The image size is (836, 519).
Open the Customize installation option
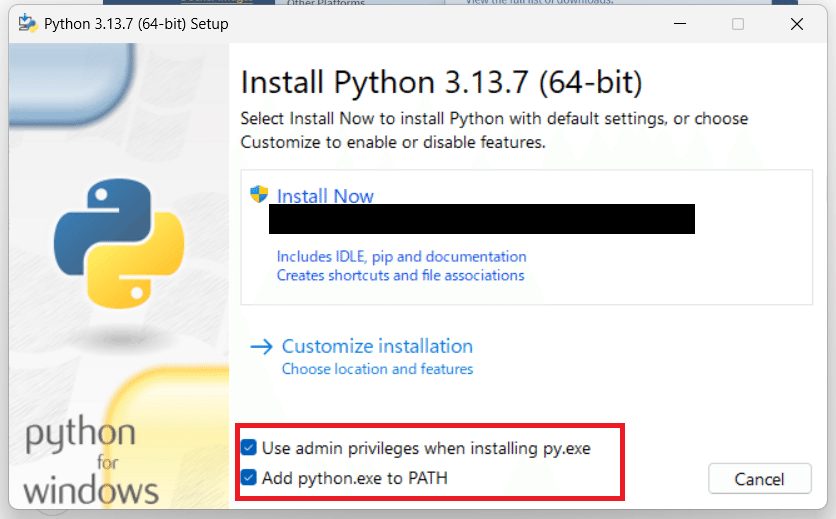coord(377,346)
